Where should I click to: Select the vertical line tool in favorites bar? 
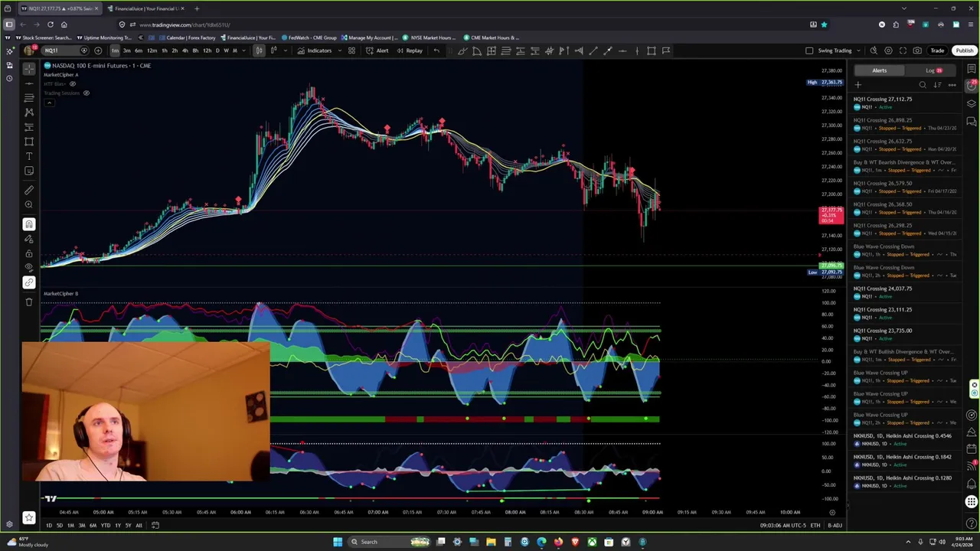tap(637, 51)
